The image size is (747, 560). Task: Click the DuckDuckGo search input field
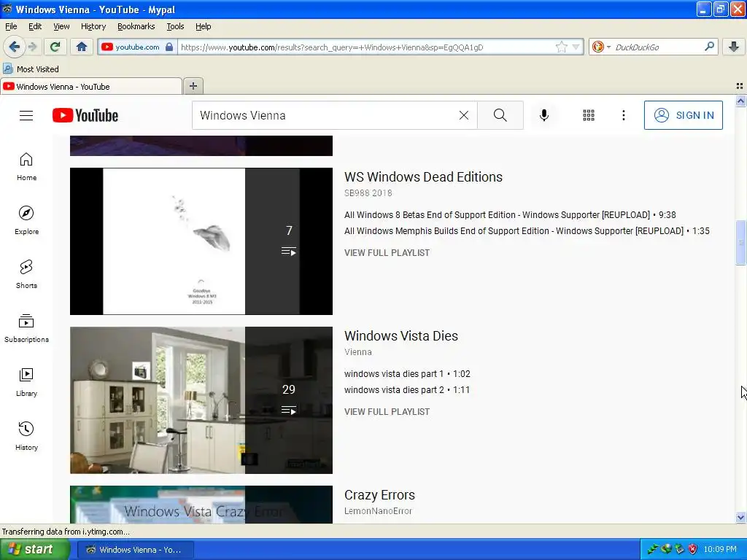click(x=657, y=47)
